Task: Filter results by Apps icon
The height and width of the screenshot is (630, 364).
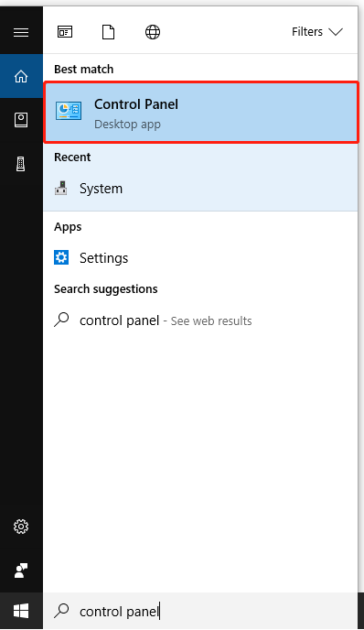Action: coord(65,32)
